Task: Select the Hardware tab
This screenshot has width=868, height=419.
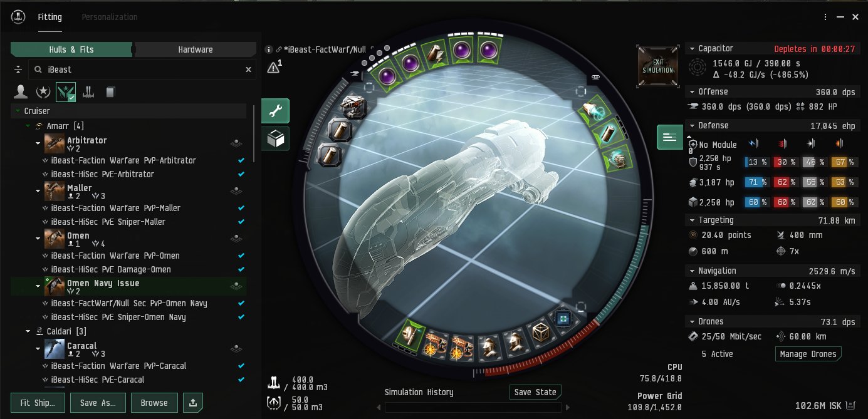Action: click(196, 49)
